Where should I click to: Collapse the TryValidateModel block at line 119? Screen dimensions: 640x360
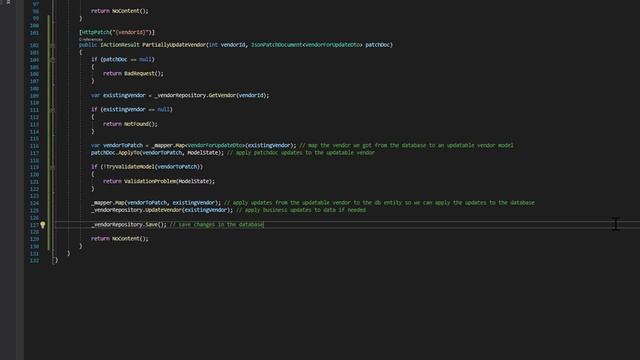pos(53,167)
